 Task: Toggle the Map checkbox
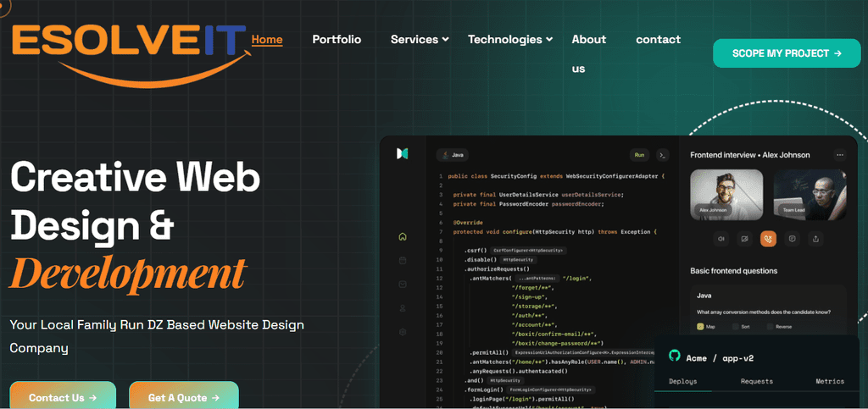pos(700,327)
